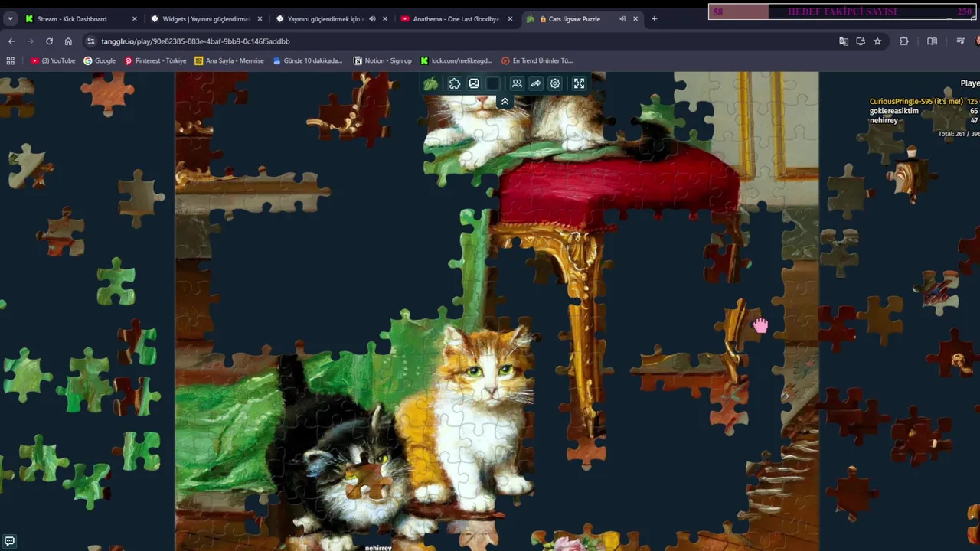
Task: Click the tanggle.io address bar URL
Action: click(195, 41)
